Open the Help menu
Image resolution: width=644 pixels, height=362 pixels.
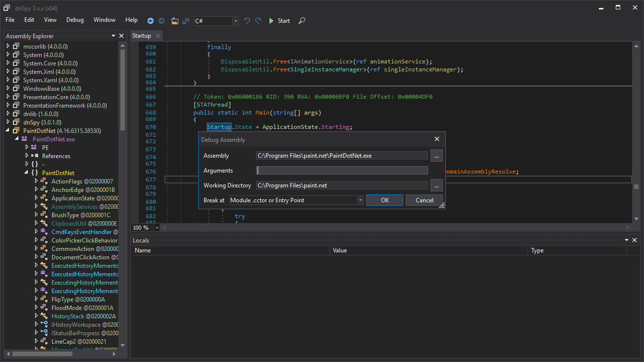(x=131, y=20)
